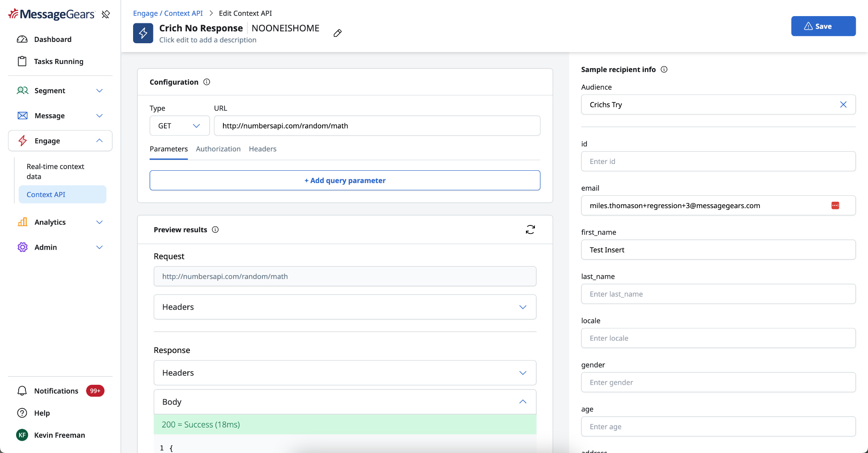Expand Request Headers section
Image resolution: width=868 pixels, height=453 pixels.
345,307
